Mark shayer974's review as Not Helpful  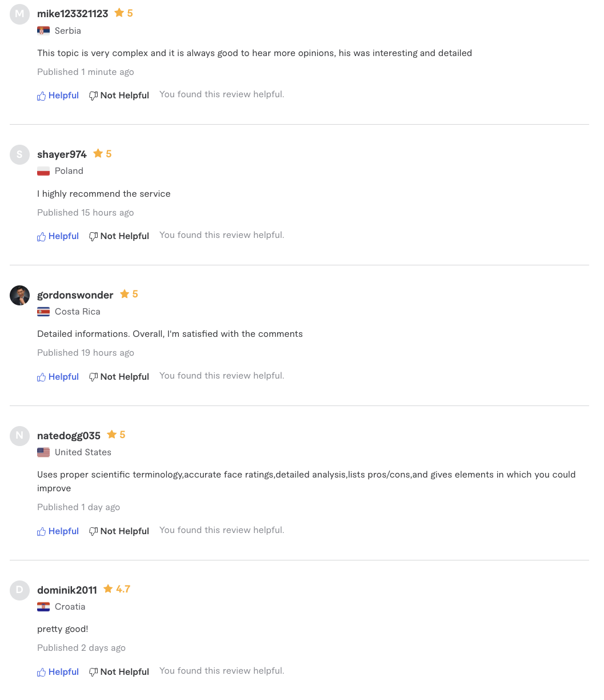tap(119, 236)
